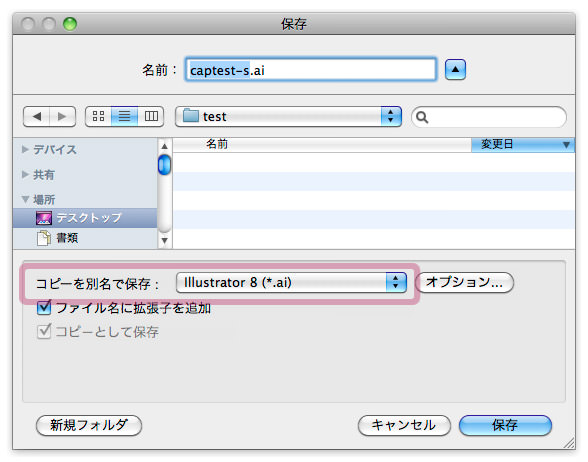Click the green zoom window button
This screenshot has width=588, height=462.
click(x=70, y=24)
